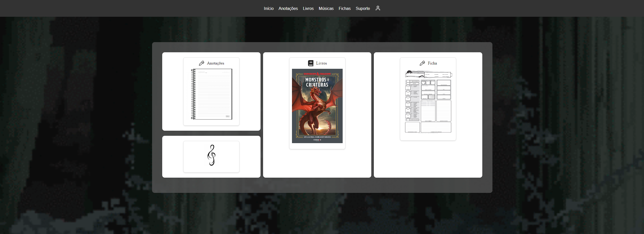Click Dungeons & Dragons logo on character sheet
644x234 pixels.
(416, 73)
